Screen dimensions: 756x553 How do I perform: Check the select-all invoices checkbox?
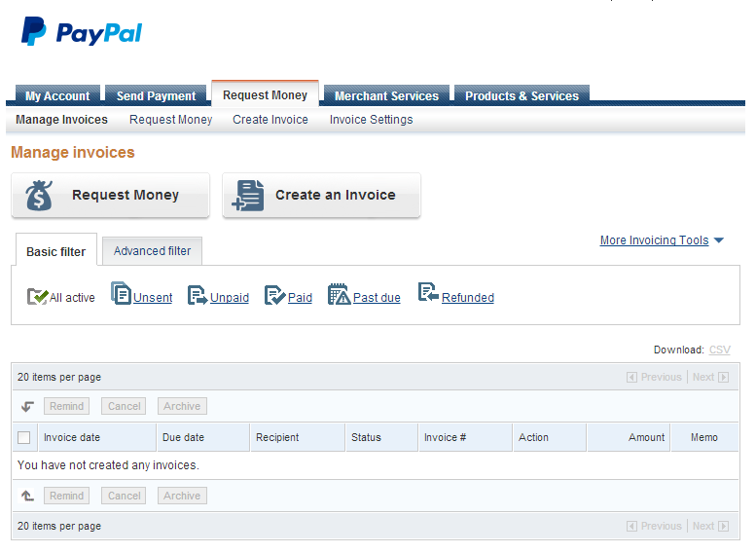23,438
